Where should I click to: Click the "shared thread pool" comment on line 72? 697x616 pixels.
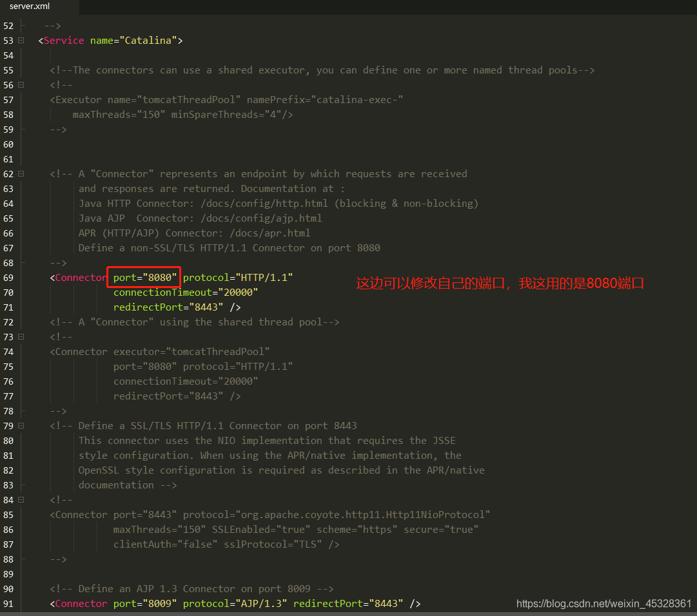coord(194,322)
